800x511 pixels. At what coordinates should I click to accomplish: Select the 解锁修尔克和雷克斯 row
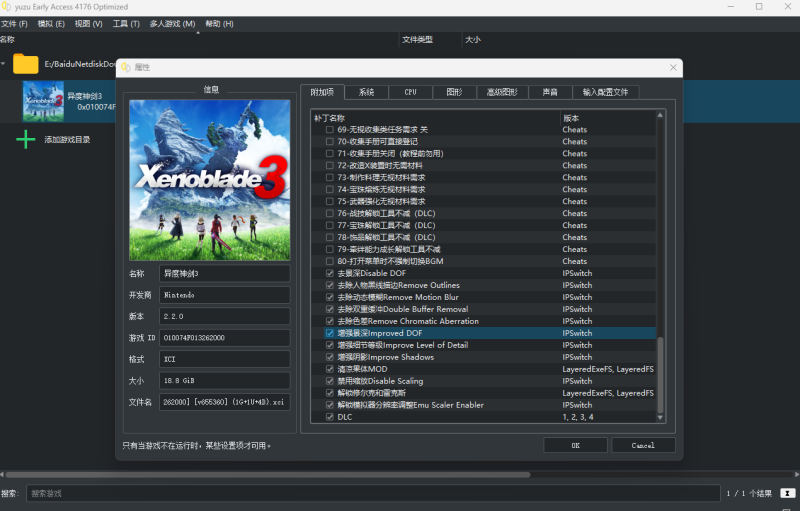484,393
